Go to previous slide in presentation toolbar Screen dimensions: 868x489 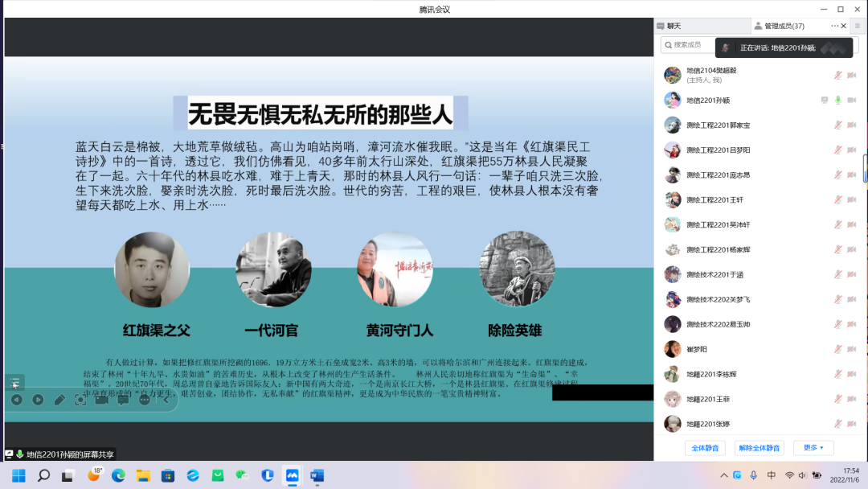point(16,400)
